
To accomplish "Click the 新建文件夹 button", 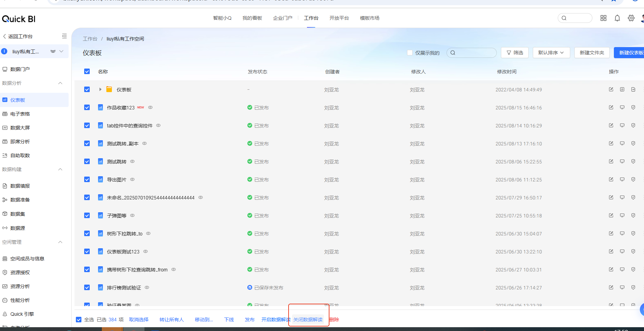I will pyautogui.click(x=592, y=53).
